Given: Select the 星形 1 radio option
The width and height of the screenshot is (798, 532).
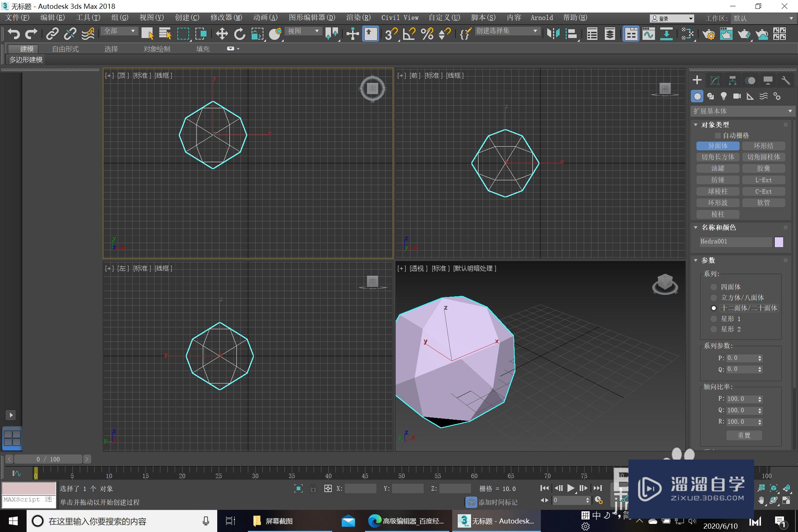Looking at the screenshot, I should click(714, 319).
